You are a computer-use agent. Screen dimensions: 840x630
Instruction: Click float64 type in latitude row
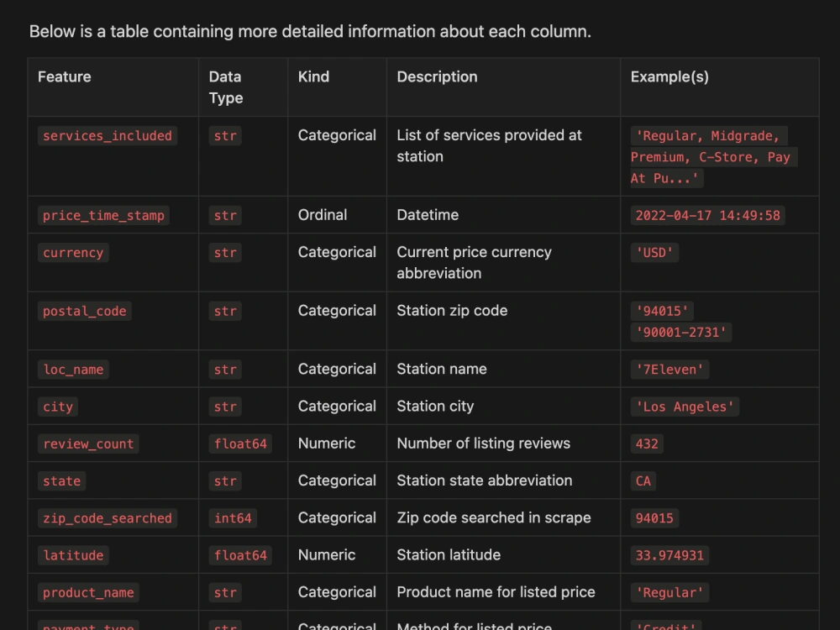[240, 555]
